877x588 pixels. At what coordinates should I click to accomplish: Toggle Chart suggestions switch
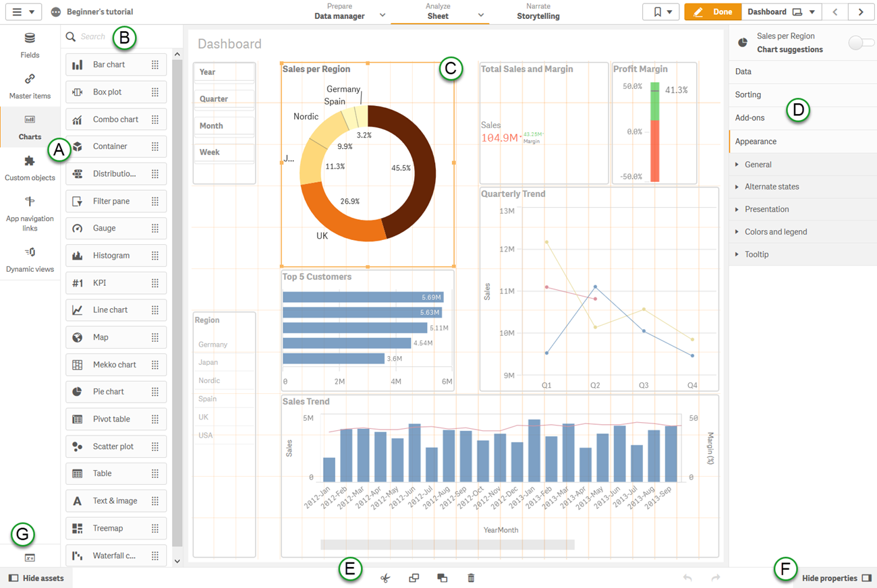click(861, 43)
